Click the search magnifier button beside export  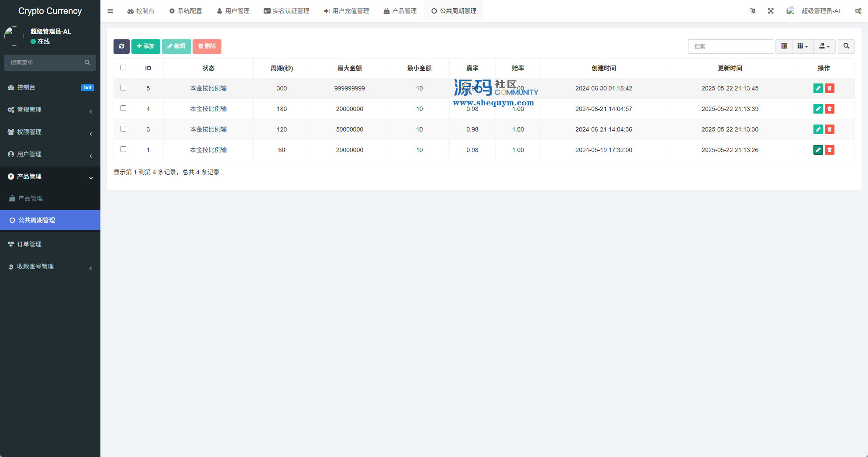(846, 46)
